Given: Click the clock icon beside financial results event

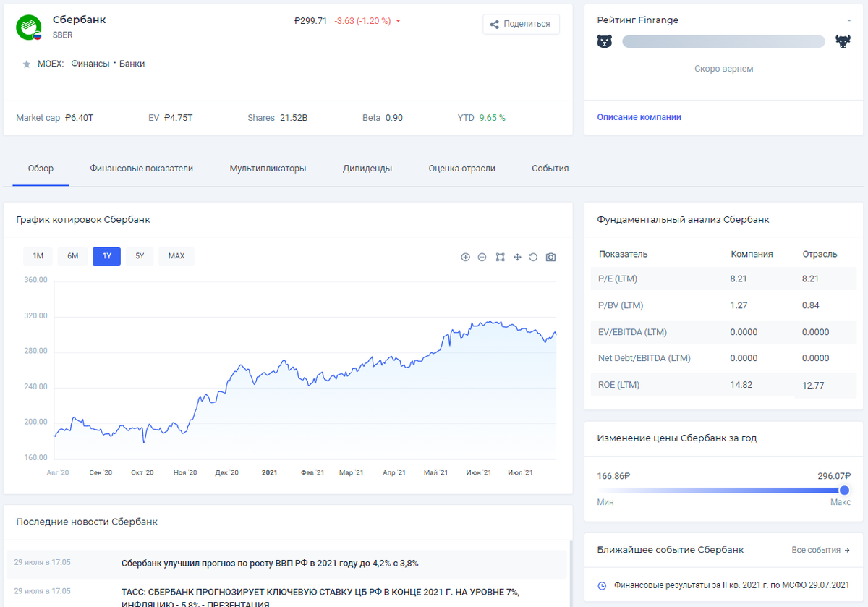Looking at the screenshot, I should pos(602,585).
